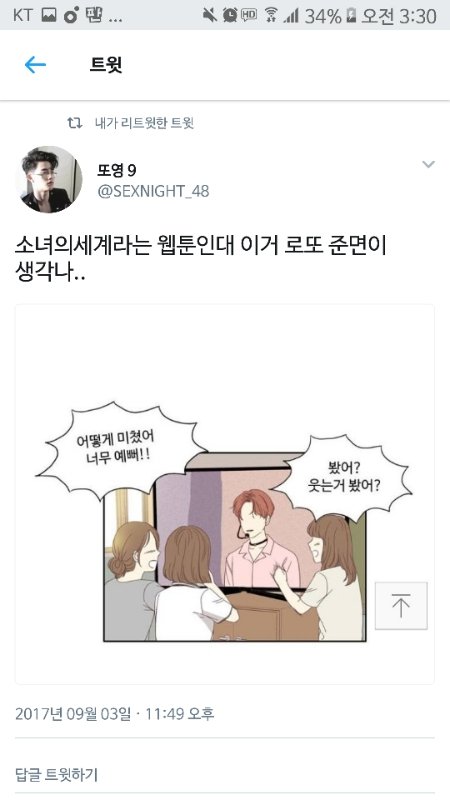Tap the tweet text about 소녀의세계 웹툰
Viewport: 450px width, 800px height.
201,259
